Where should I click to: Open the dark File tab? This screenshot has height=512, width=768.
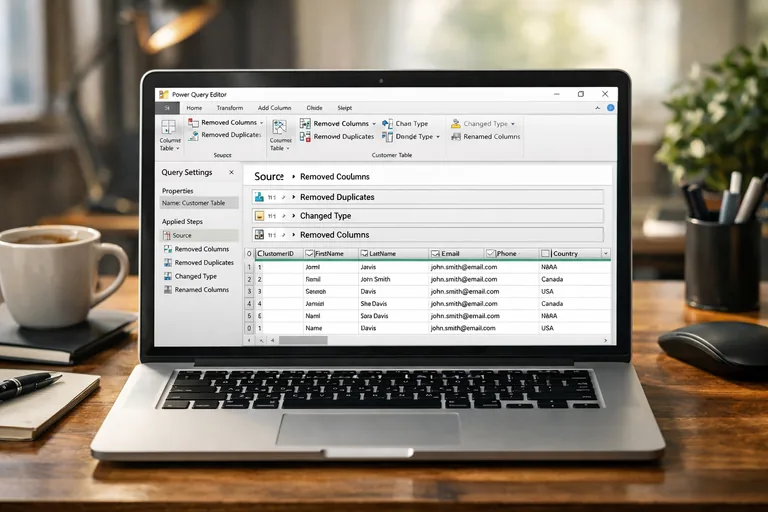coord(167,108)
